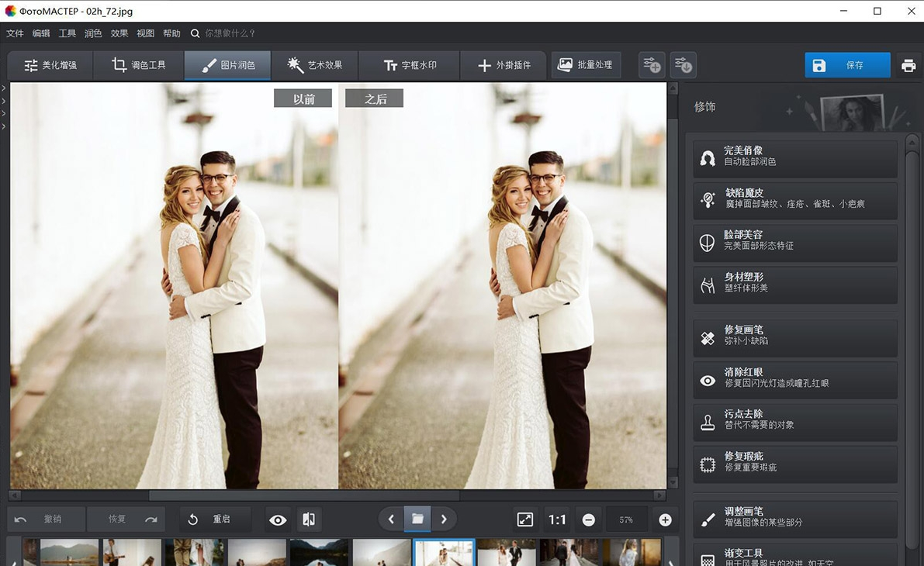
Task: Switch to the 美化增强 tab
Action: [x=50, y=65]
